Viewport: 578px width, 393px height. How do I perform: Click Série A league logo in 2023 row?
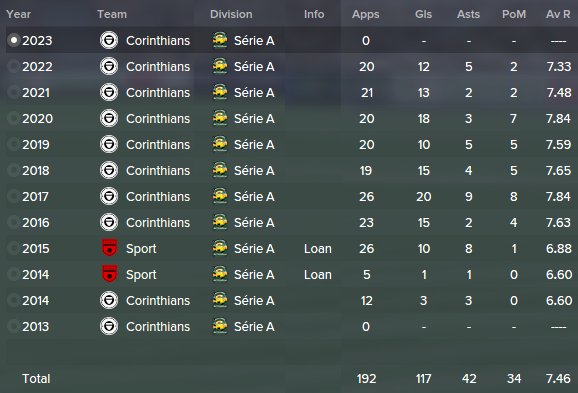tap(220, 40)
